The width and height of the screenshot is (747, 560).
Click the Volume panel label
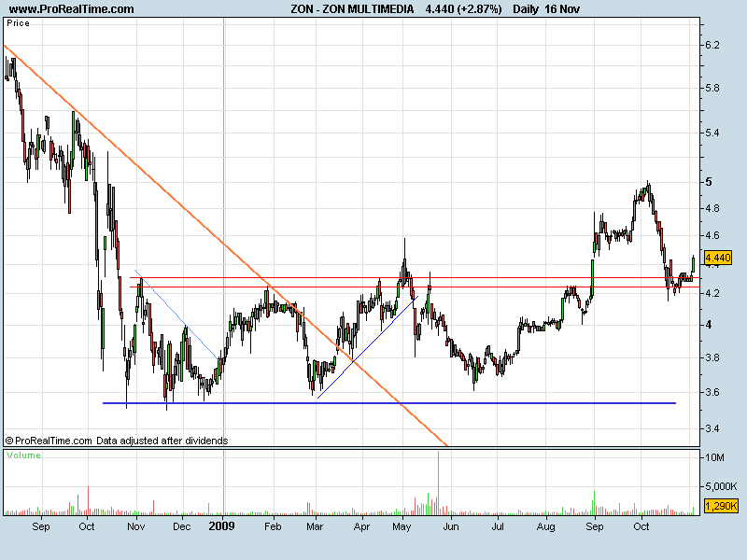[x=24, y=455]
